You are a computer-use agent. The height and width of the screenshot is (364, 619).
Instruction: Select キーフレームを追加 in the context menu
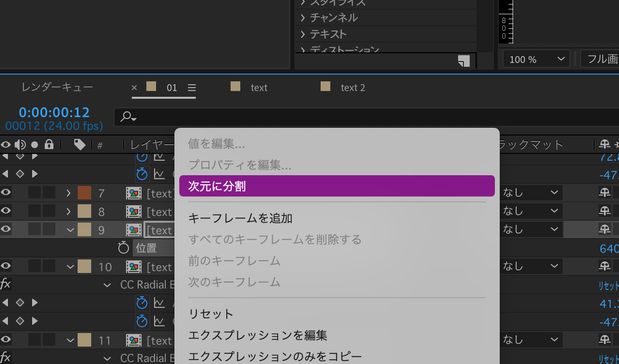(240, 218)
